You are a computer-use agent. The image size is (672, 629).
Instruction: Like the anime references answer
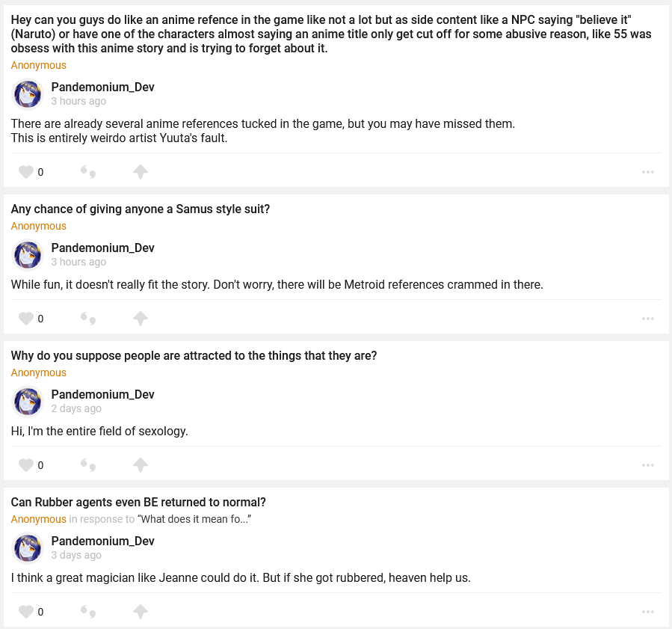pyautogui.click(x=26, y=172)
